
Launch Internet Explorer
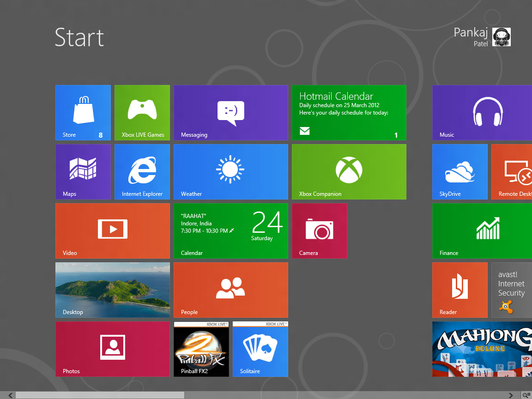pos(142,171)
